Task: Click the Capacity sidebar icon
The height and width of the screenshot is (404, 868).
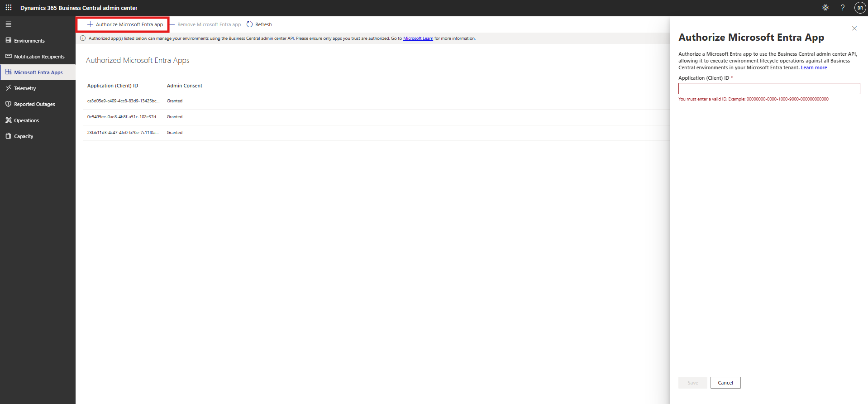Action: click(x=8, y=136)
